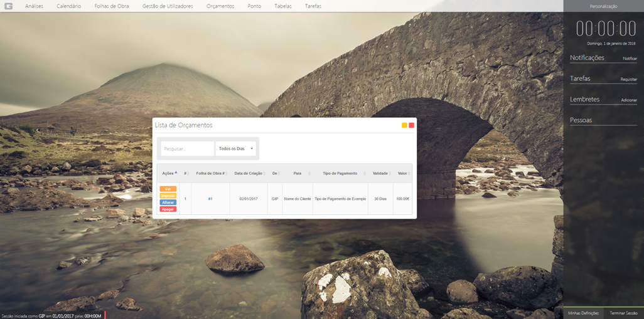Sort by Data de Criação column
Viewport: 644px width, 319px height.
click(x=249, y=174)
